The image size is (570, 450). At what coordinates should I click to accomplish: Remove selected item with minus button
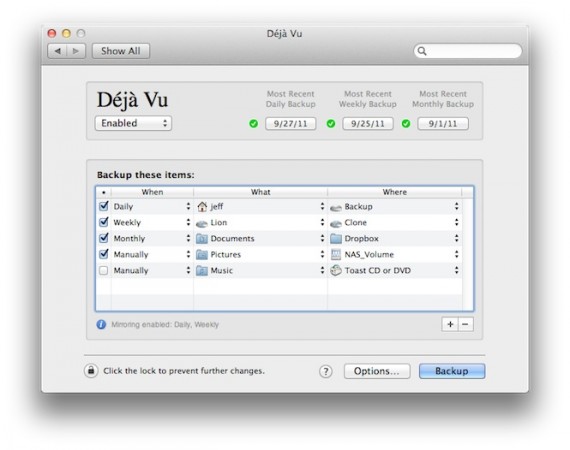click(x=466, y=324)
